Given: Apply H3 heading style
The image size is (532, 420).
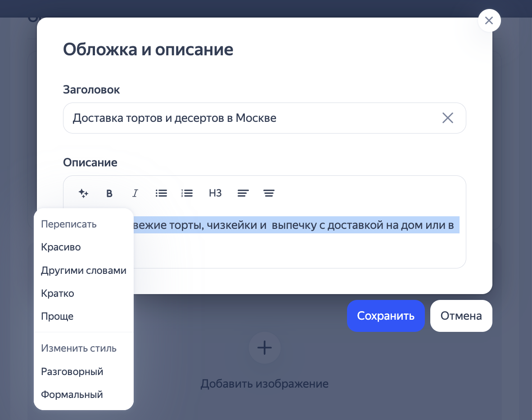Looking at the screenshot, I should [x=215, y=193].
